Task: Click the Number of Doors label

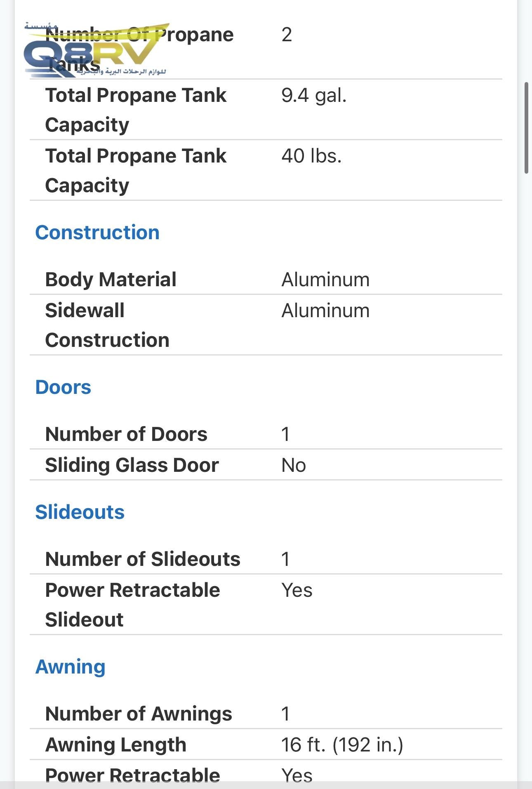Action: click(x=126, y=434)
